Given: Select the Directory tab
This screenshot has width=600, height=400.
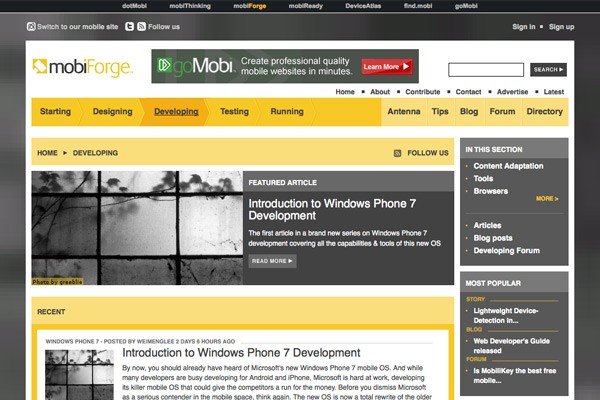Looking at the screenshot, I should click(545, 111).
